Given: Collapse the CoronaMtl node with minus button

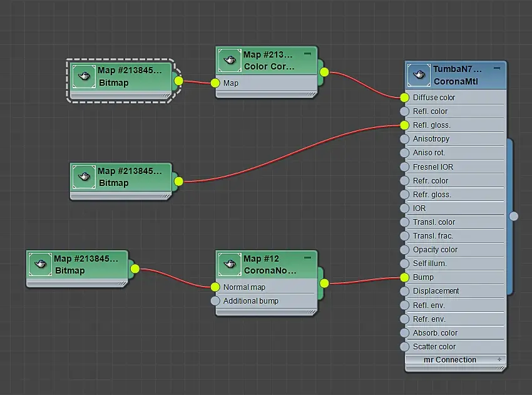Looking at the screenshot, I should (x=497, y=68).
